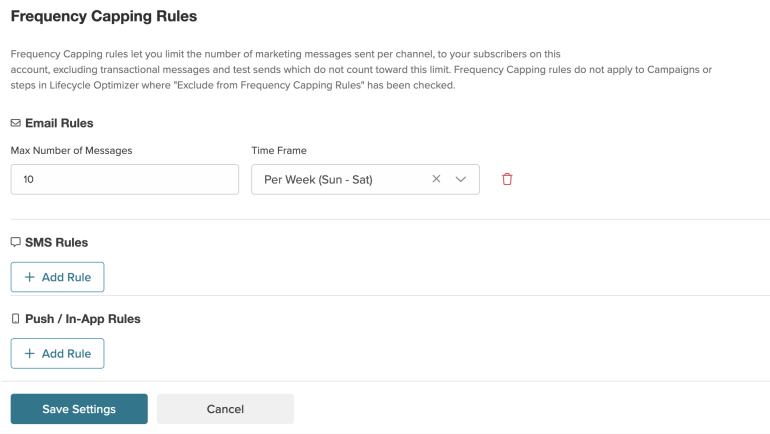Click the Frequency Capping Rules page heading
The height and width of the screenshot is (434, 770).
tap(104, 16)
